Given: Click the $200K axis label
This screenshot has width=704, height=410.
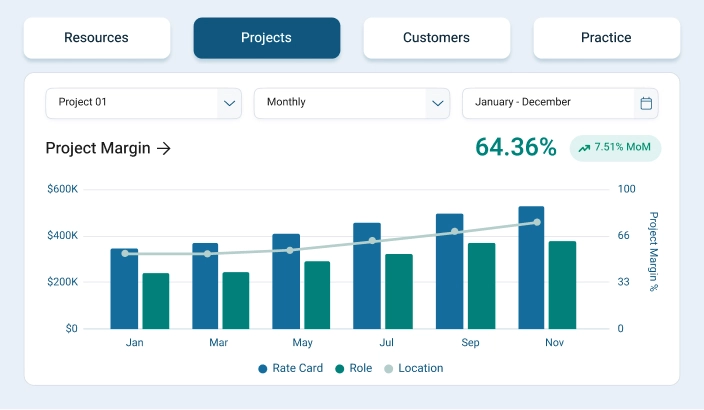Looking at the screenshot, I should (62, 282).
